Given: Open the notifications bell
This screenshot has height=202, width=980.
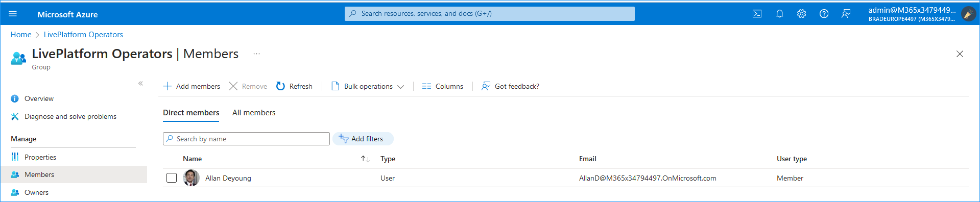Looking at the screenshot, I should [779, 14].
